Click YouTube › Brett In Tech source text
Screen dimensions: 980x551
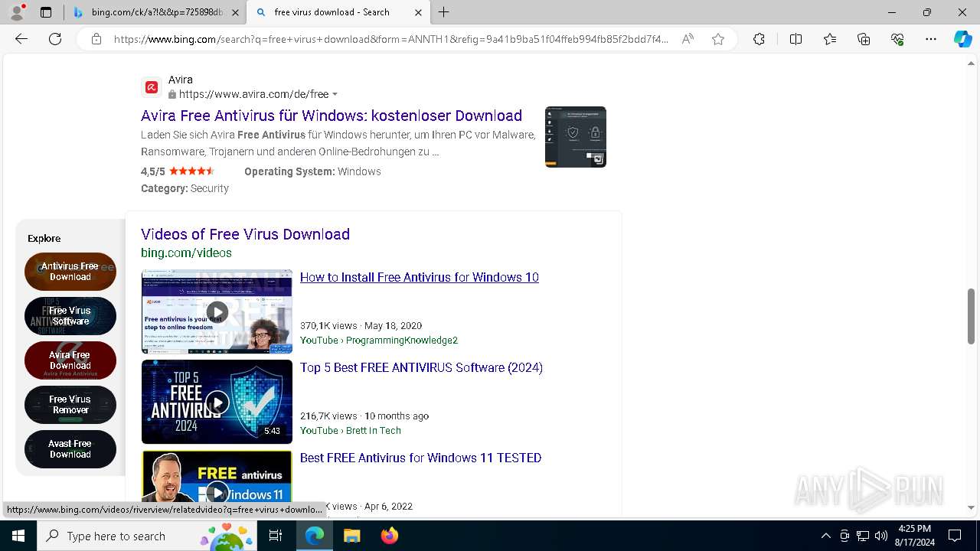tap(351, 430)
